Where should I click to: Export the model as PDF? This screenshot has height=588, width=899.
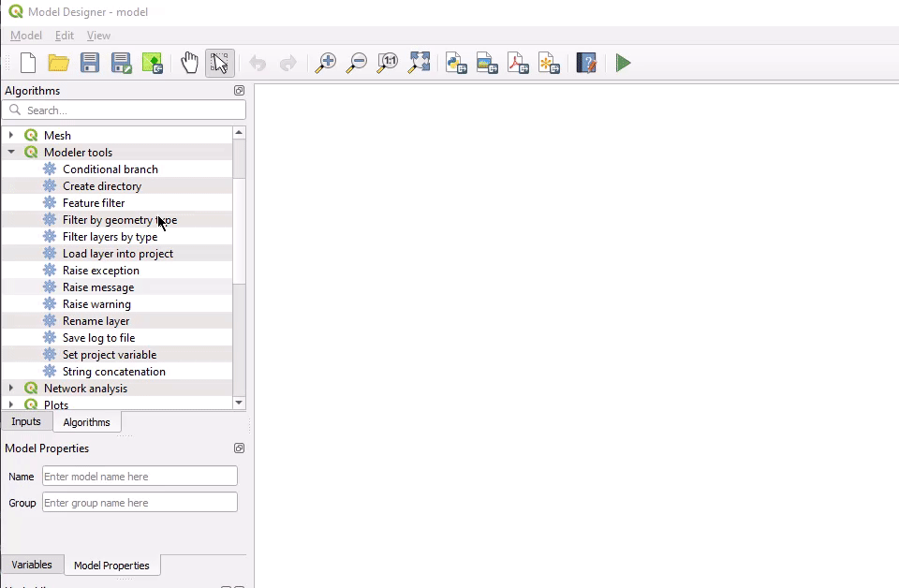click(518, 63)
